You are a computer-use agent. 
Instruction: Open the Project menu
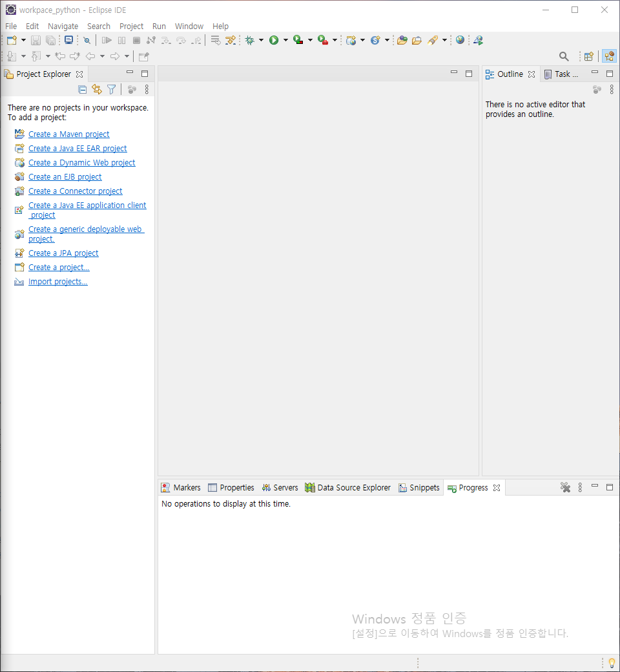point(131,26)
